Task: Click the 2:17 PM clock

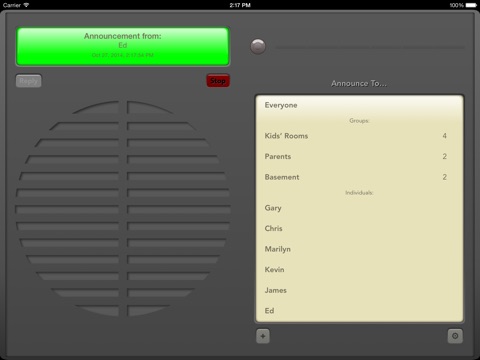Action: (240, 5)
